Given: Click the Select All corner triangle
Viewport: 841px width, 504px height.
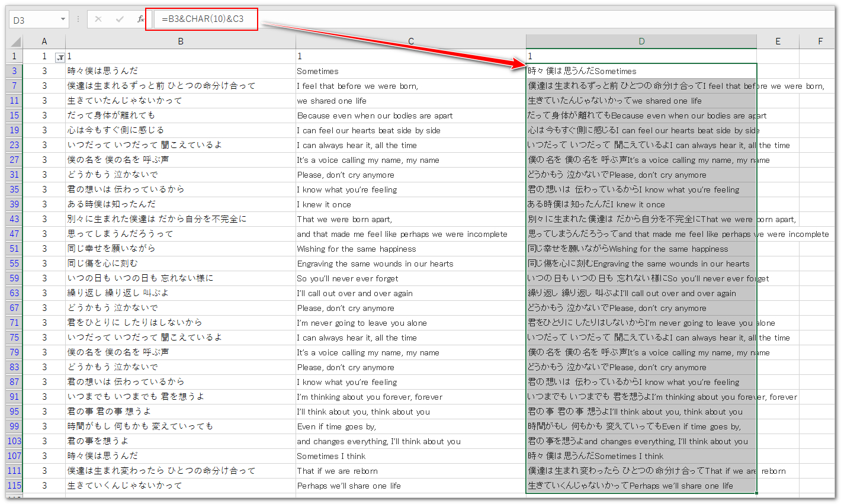Looking at the screenshot, I should (15, 41).
